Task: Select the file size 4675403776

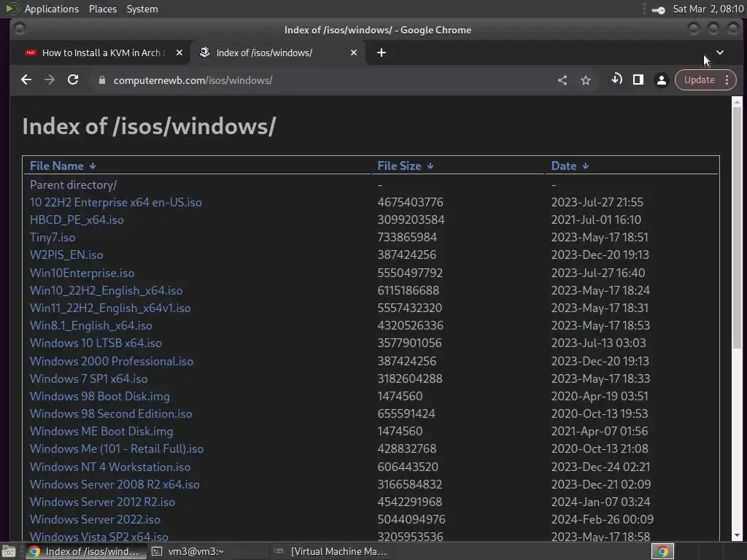Action: 410,203
